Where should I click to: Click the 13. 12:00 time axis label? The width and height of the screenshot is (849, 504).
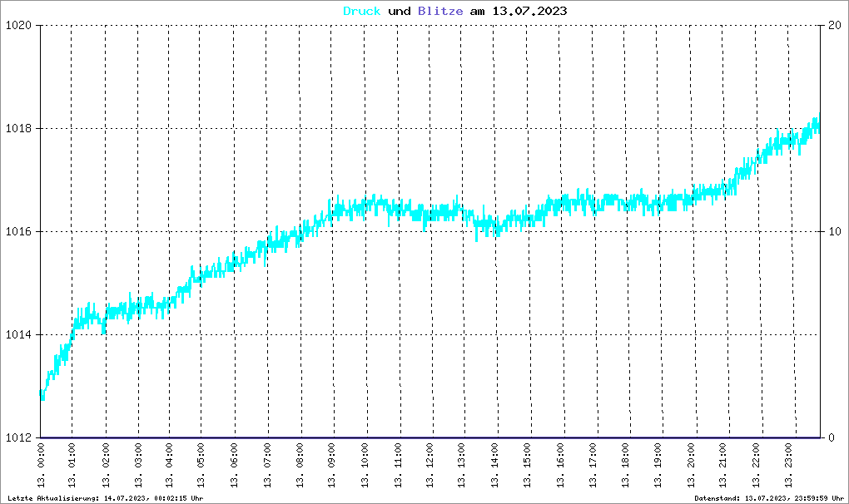coord(429,466)
